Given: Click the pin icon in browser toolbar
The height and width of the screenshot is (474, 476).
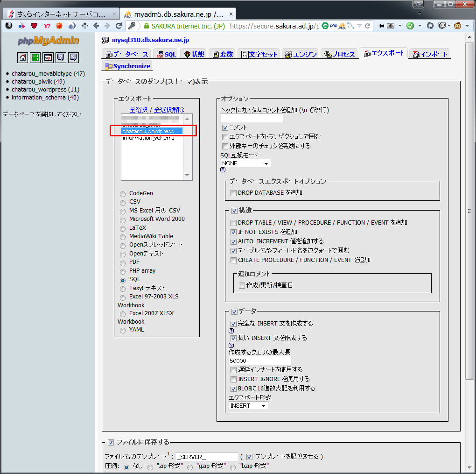Looking at the screenshot, I should coord(380,26).
